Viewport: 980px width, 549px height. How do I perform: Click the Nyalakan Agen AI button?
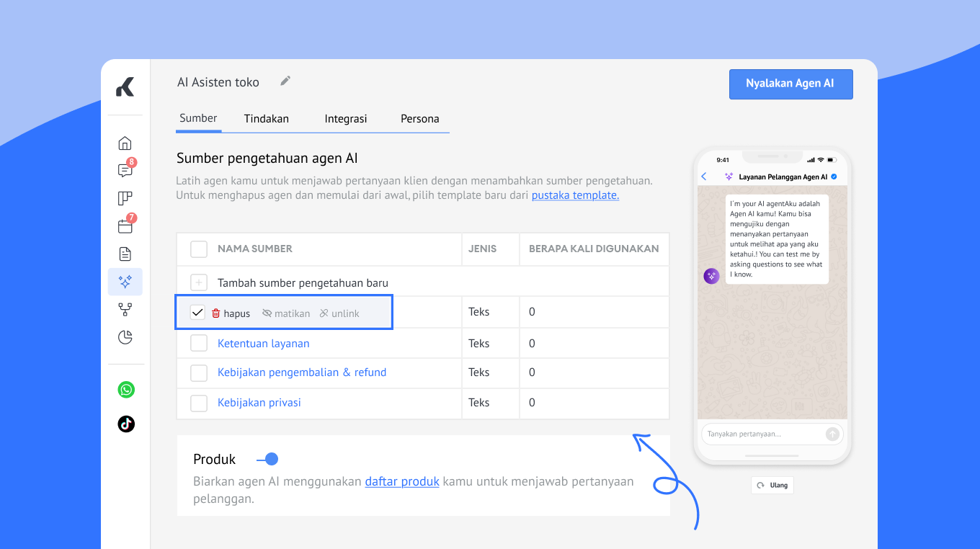point(790,84)
